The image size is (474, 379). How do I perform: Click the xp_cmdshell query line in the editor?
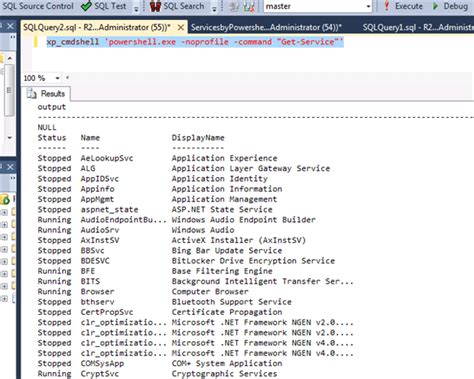click(x=195, y=42)
